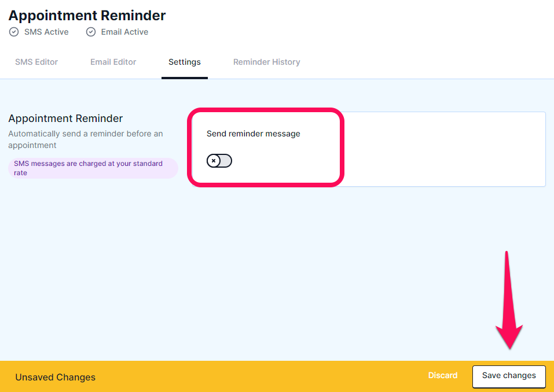Screen dimensions: 554x392
Task: Click the Unsaved Changes banner text
Action: (55, 377)
